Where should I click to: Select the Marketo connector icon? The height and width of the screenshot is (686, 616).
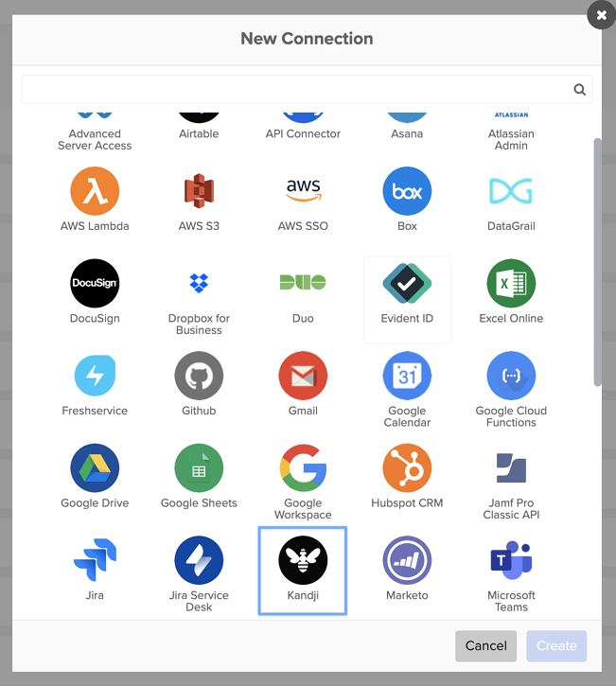pos(407,560)
